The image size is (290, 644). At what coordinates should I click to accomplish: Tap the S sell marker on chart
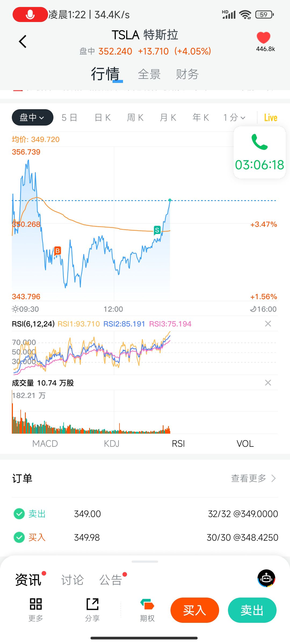click(157, 230)
